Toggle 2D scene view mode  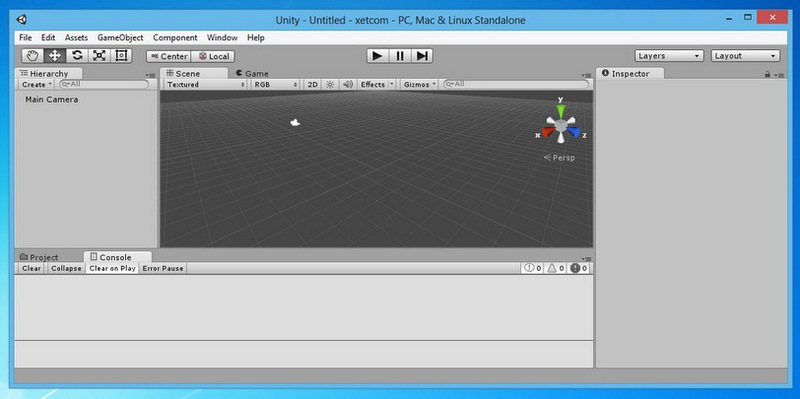click(x=313, y=85)
